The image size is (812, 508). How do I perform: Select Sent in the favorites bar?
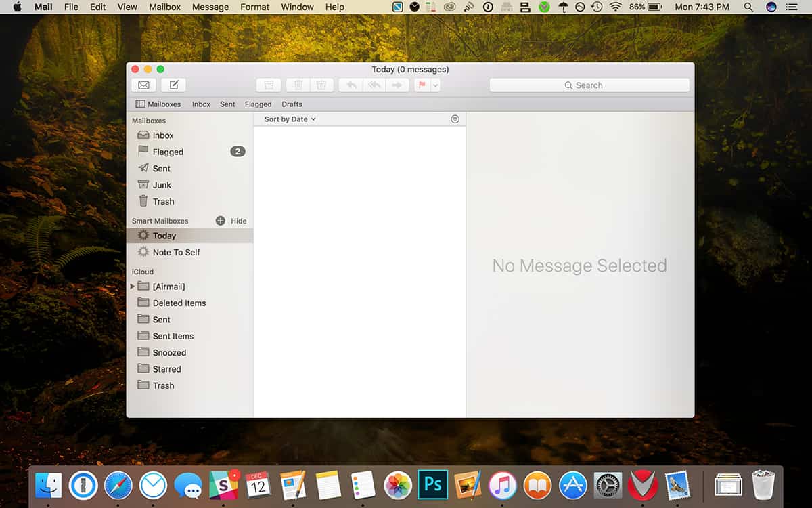[227, 104]
